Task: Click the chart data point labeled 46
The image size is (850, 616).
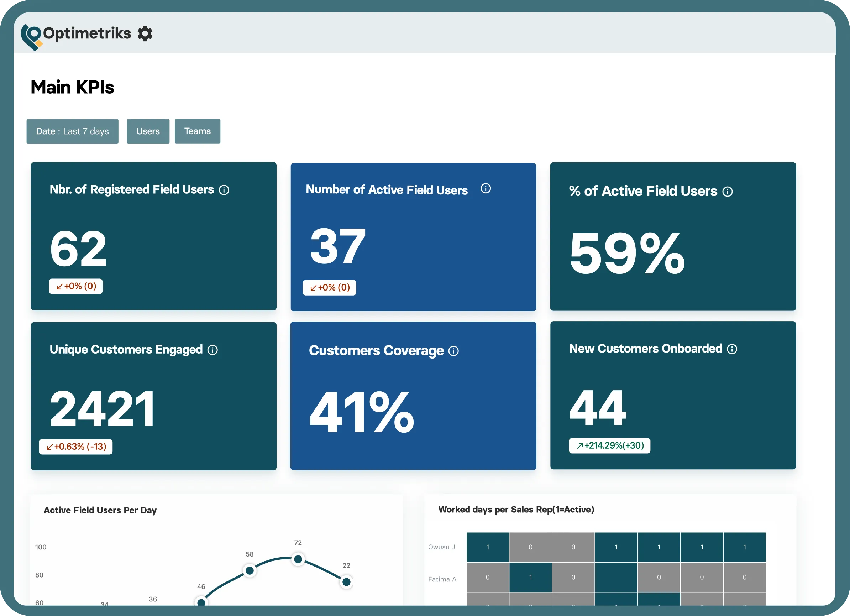Action: (201, 601)
